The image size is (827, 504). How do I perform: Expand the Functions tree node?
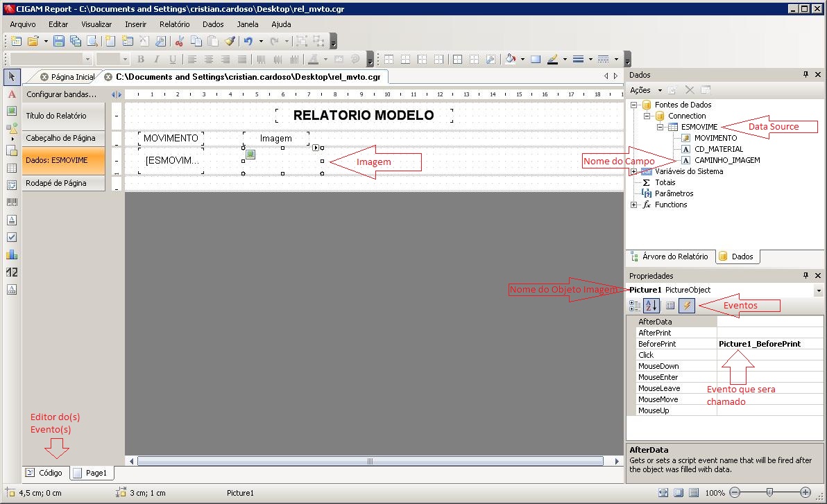tap(634, 205)
